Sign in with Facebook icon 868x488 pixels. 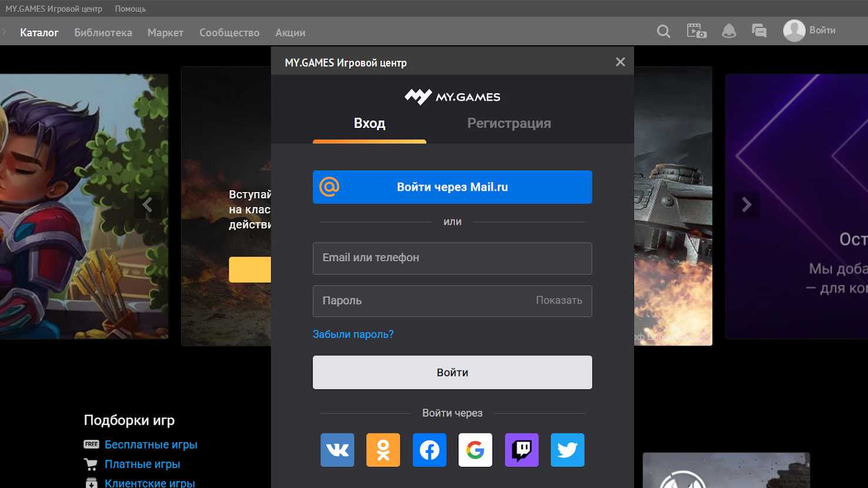pyautogui.click(x=429, y=450)
